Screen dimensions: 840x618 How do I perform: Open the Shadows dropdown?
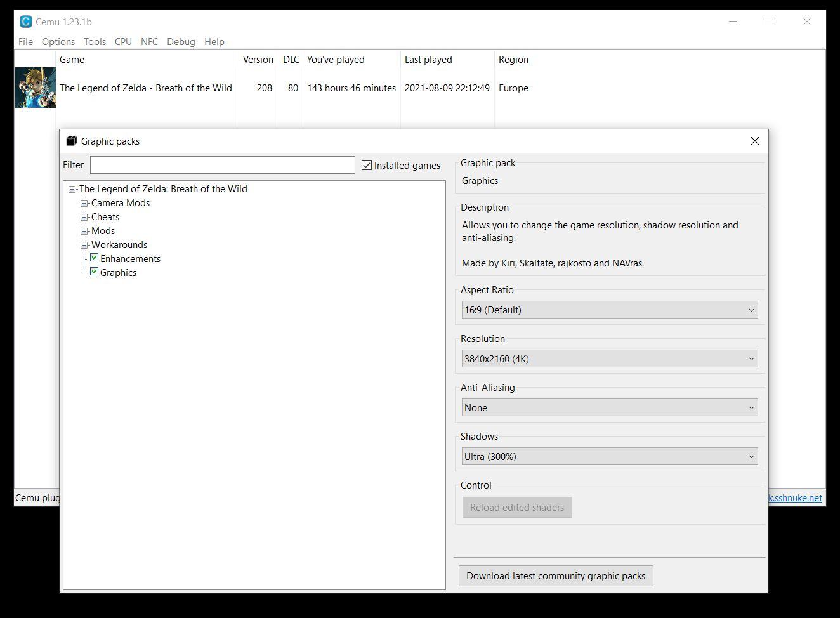tap(610, 456)
